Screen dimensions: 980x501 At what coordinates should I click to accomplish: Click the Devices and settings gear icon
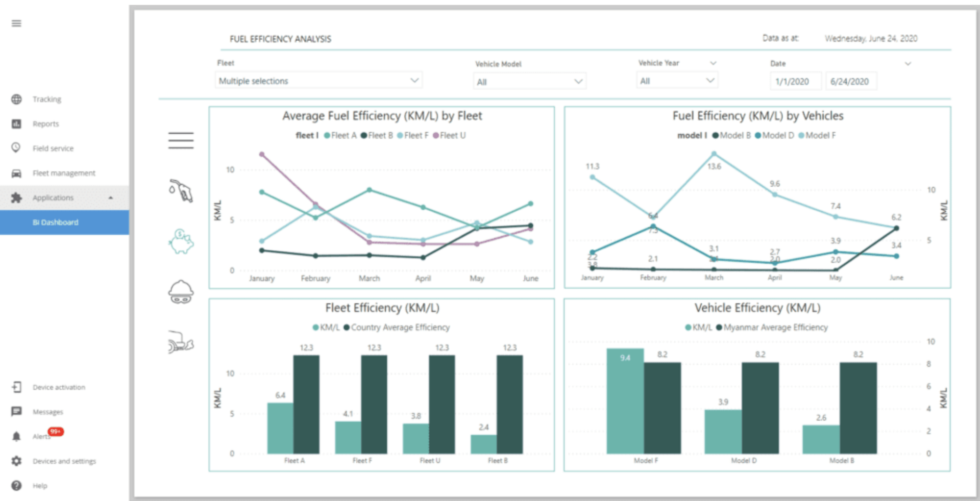pos(16,461)
